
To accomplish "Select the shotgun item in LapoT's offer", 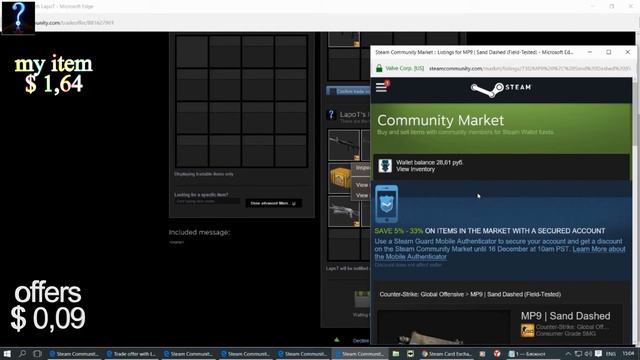I will [344, 211].
